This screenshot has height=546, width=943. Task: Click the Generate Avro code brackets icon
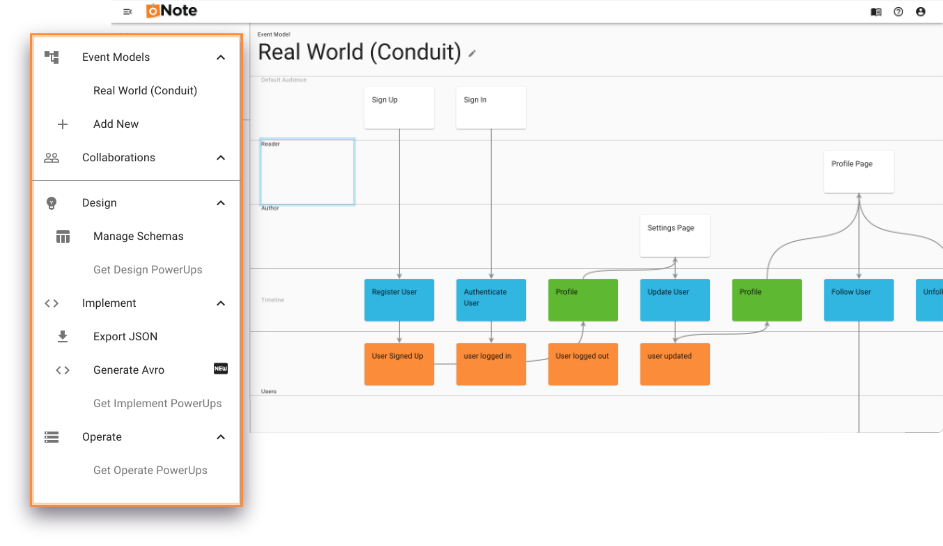(x=63, y=370)
